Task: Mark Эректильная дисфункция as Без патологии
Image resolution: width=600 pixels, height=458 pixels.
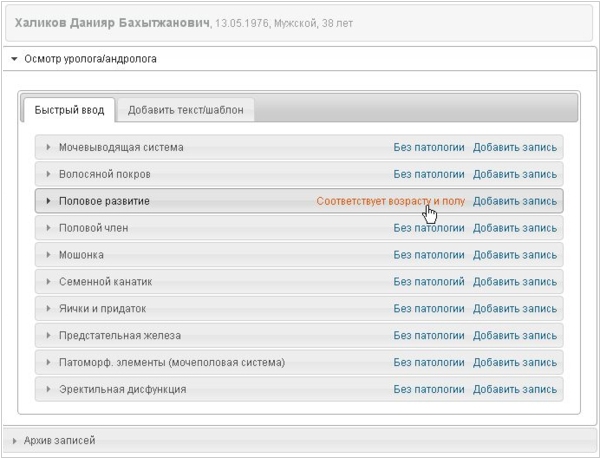Action: point(429,389)
